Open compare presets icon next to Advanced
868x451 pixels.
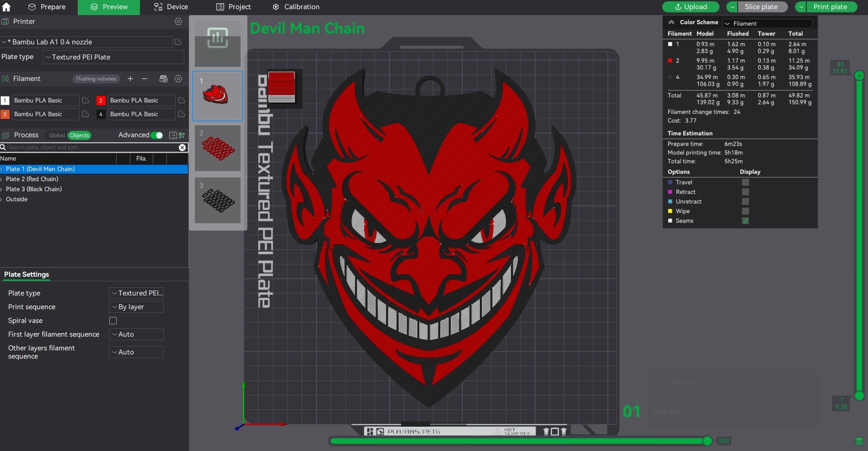click(182, 135)
